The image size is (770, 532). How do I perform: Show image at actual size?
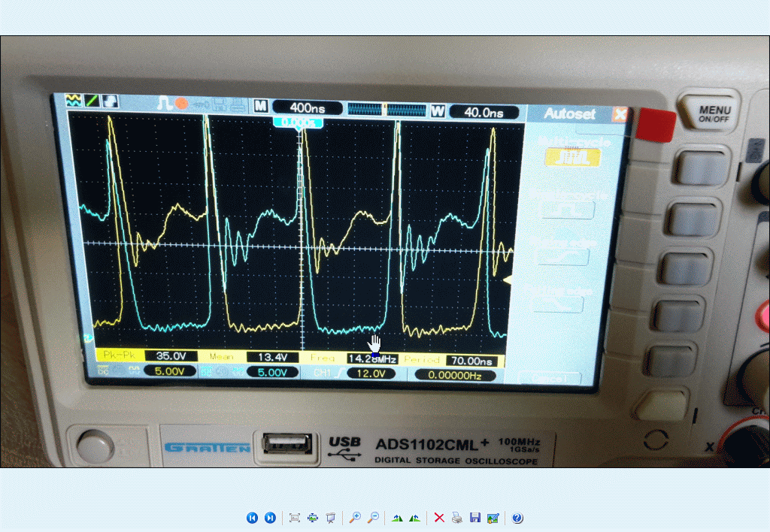point(313,518)
